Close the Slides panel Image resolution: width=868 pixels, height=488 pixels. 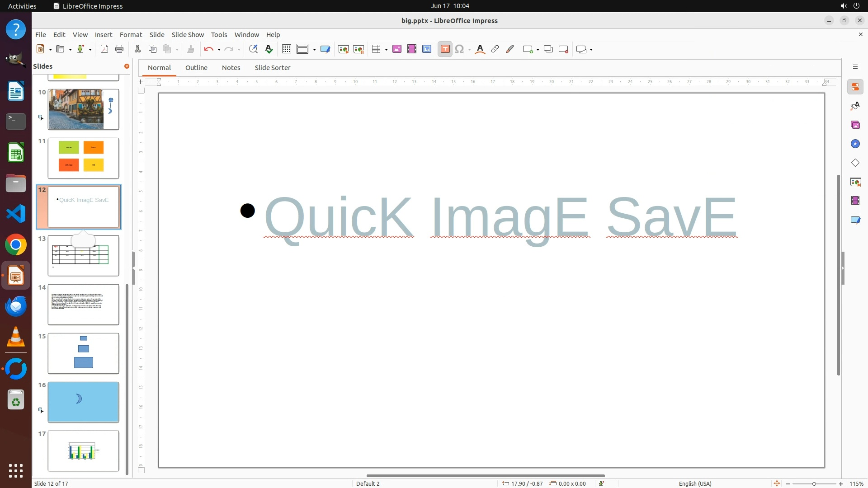click(127, 66)
